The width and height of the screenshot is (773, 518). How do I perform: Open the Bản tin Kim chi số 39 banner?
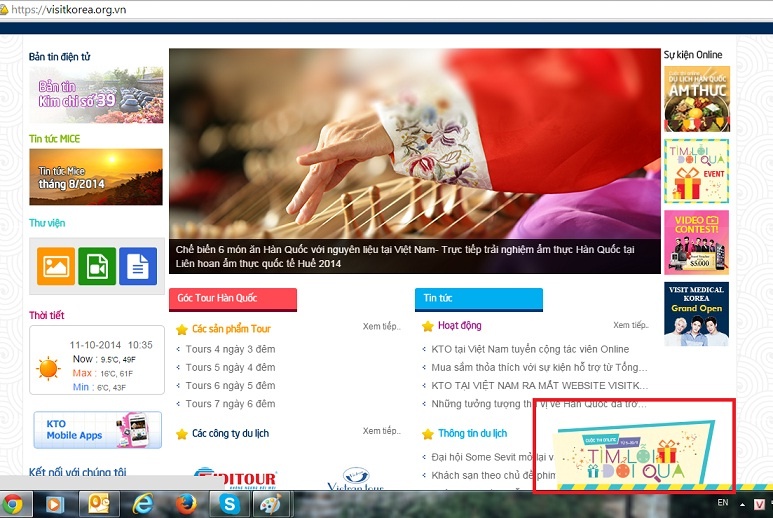pos(96,94)
